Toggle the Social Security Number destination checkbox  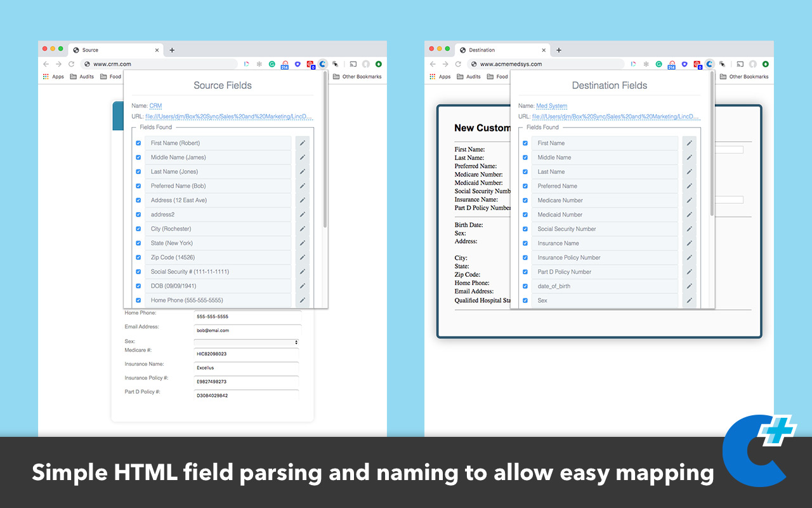pyautogui.click(x=525, y=229)
